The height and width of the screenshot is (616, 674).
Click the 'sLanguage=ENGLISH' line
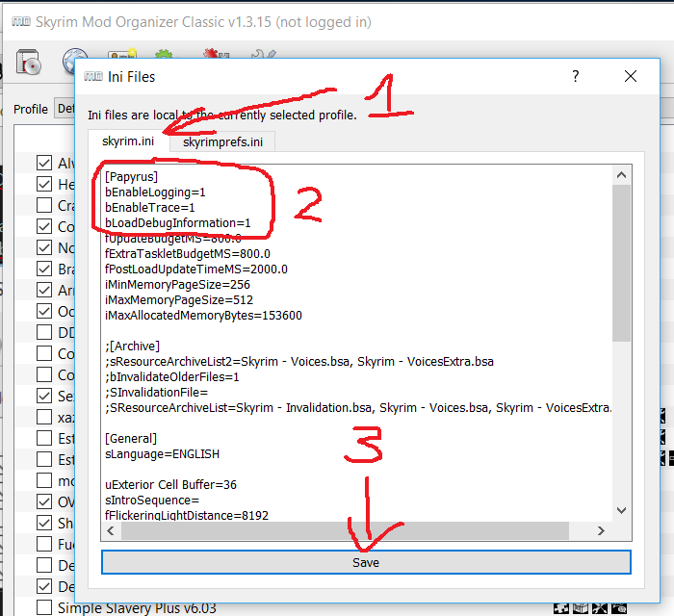tap(162, 454)
